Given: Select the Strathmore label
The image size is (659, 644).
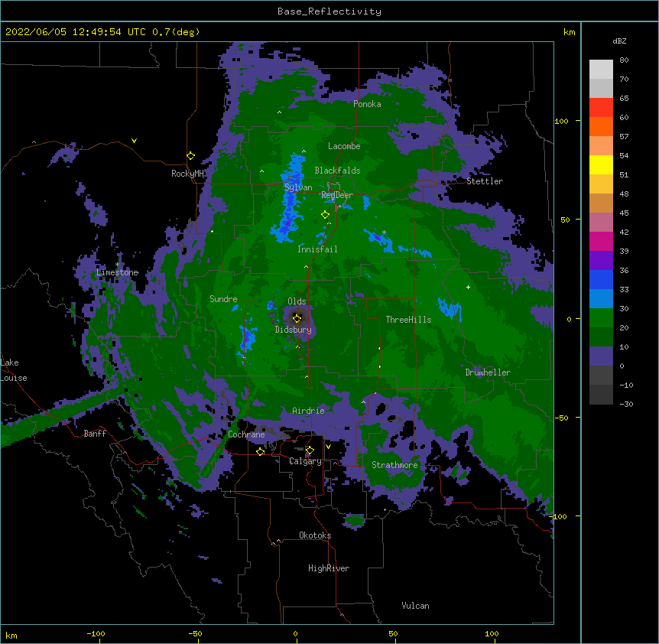Looking at the screenshot, I should tap(394, 465).
